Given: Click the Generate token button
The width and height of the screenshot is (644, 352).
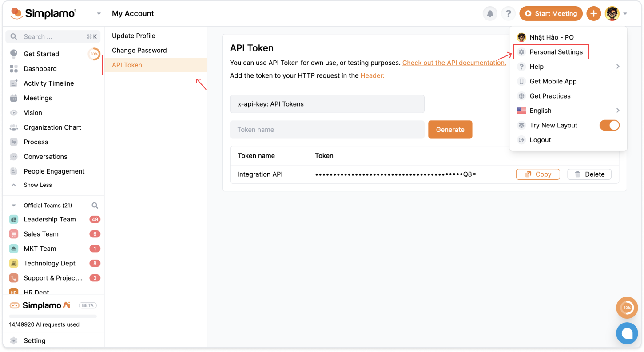Looking at the screenshot, I should [450, 129].
